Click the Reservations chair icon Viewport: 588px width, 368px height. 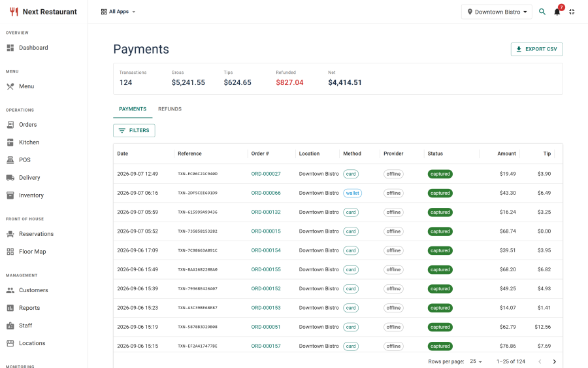coord(10,234)
